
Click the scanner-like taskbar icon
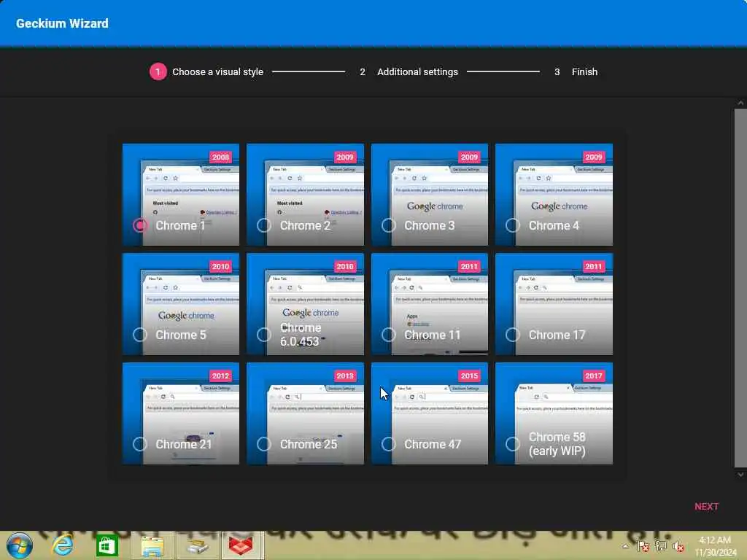pos(197,545)
